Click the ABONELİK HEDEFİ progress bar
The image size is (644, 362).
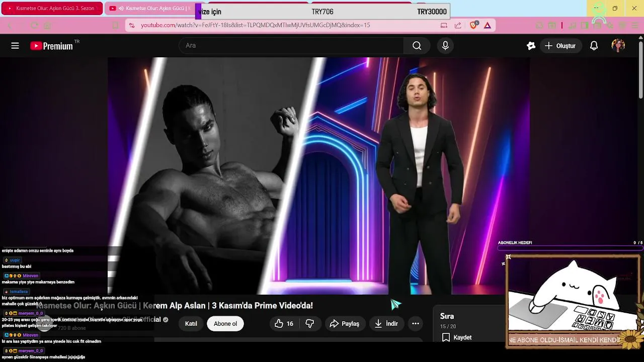571,248
